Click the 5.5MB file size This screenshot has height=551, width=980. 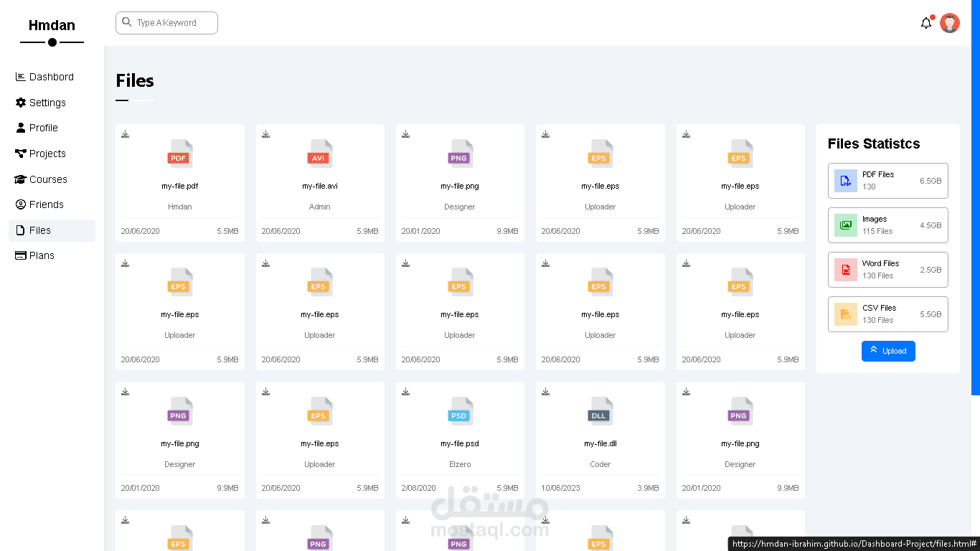pos(227,231)
